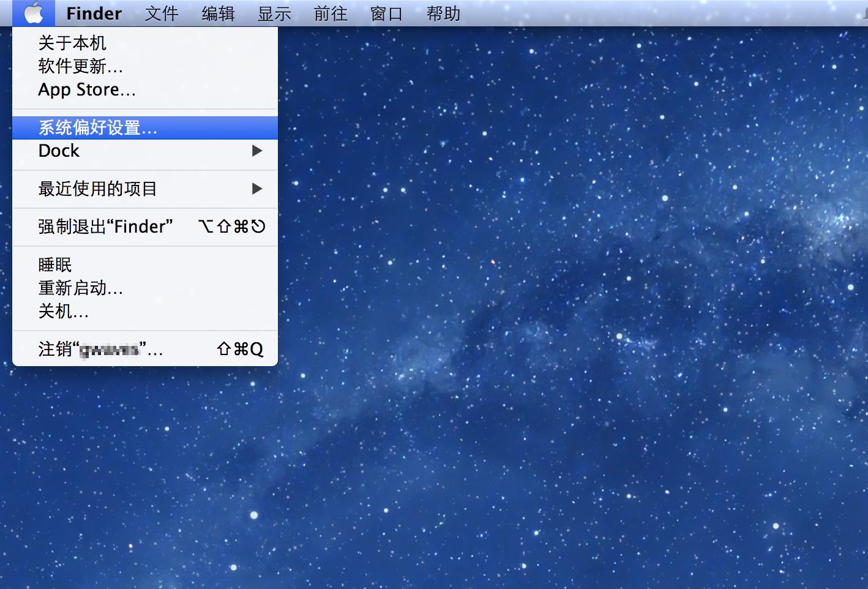Expand the Dock submenu
Image resolution: width=868 pixels, height=589 pixels.
coord(145,151)
